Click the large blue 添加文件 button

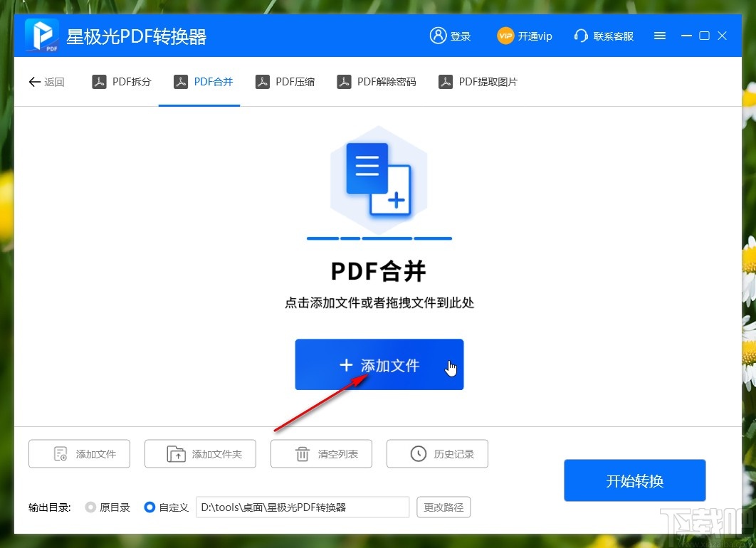379,364
